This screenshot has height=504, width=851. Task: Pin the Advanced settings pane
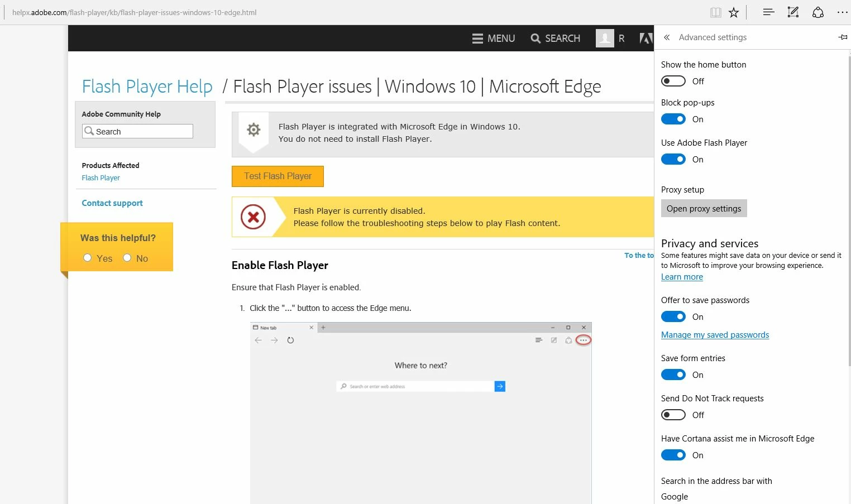(843, 37)
